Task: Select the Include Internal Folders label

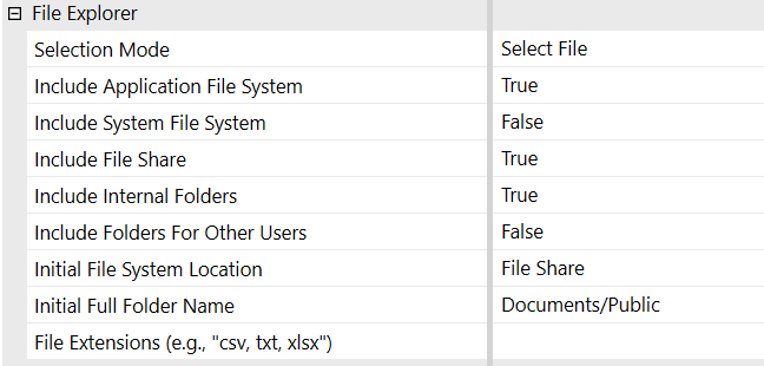Action: [x=135, y=196]
